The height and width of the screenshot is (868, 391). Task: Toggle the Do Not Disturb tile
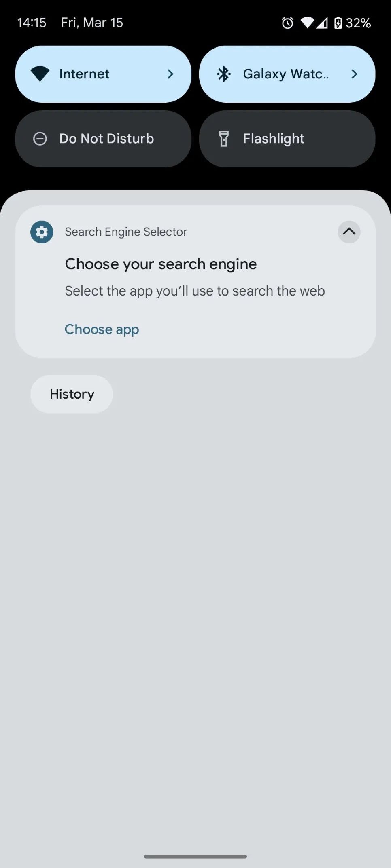coord(103,139)
